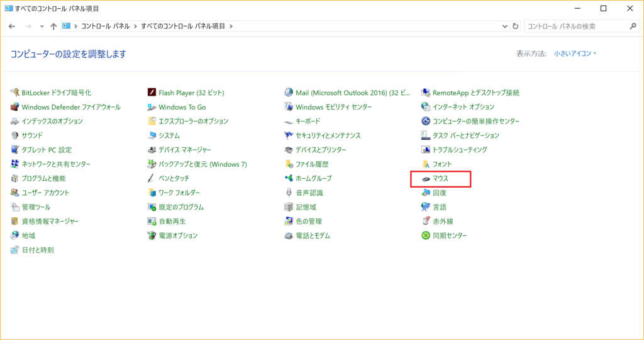Open the 電話とモデム link
Image resolution: width=644 pixels, height=340 pixels.
pos(313,235)
